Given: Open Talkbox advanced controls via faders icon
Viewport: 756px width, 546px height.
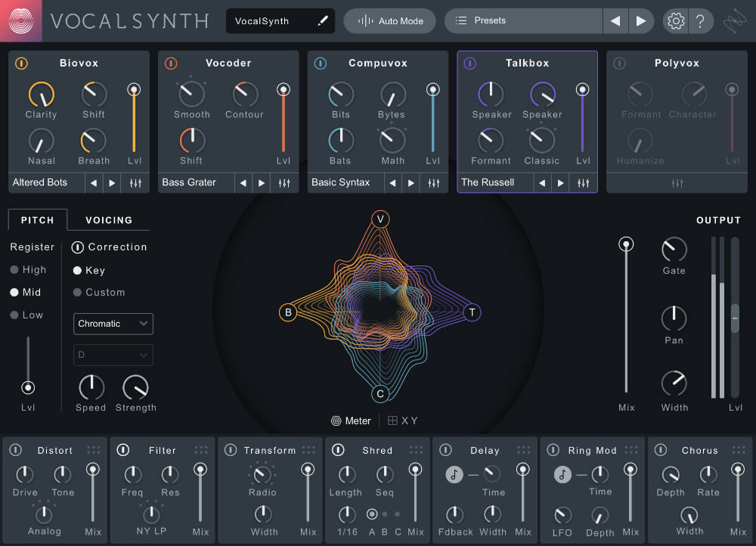Looking at the screenshot, I should pyautogui.click(x=583, y=182).
